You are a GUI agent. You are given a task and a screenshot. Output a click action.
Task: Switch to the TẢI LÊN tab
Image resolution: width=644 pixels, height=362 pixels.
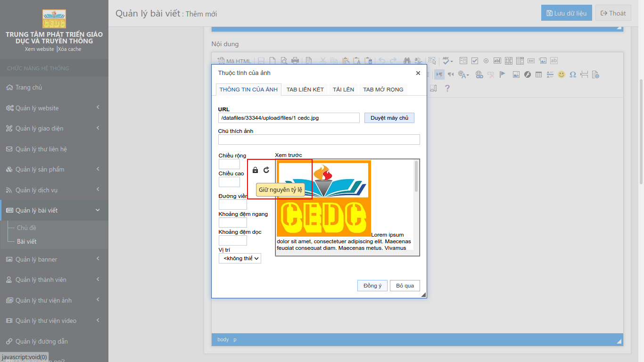tap(343, 90)
